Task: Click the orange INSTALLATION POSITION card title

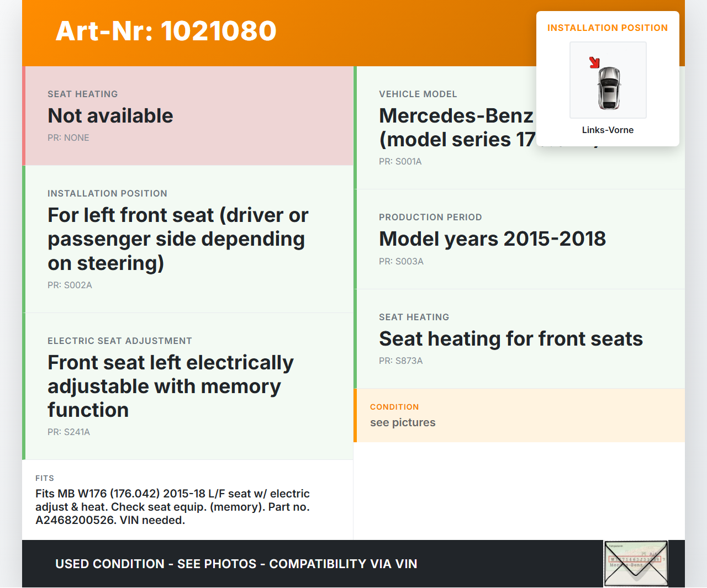Action: pos(607,28)
